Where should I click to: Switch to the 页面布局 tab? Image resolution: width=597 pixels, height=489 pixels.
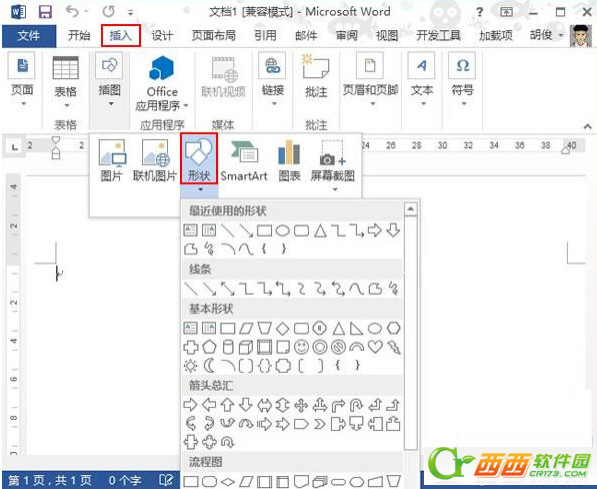pos(214,36)
